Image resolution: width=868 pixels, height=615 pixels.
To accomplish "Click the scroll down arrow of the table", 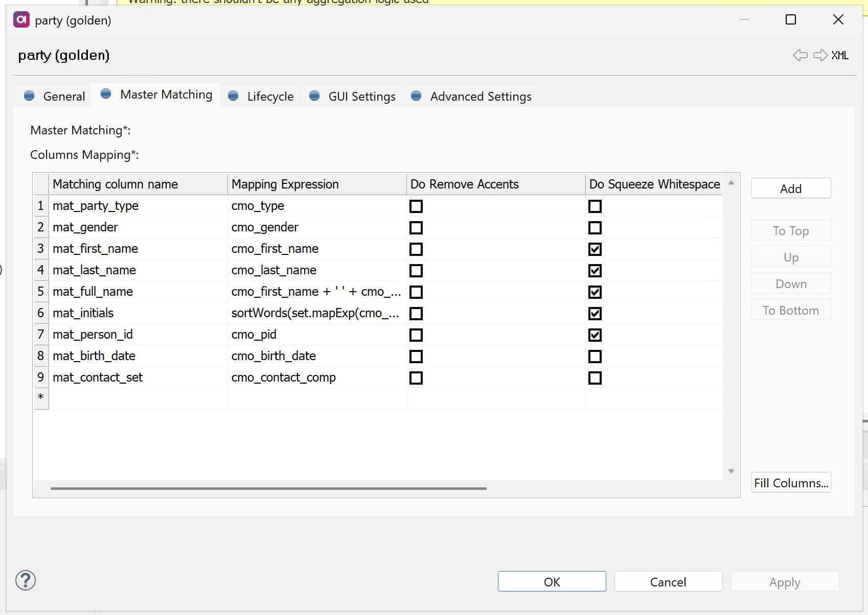I will (731, 471).
